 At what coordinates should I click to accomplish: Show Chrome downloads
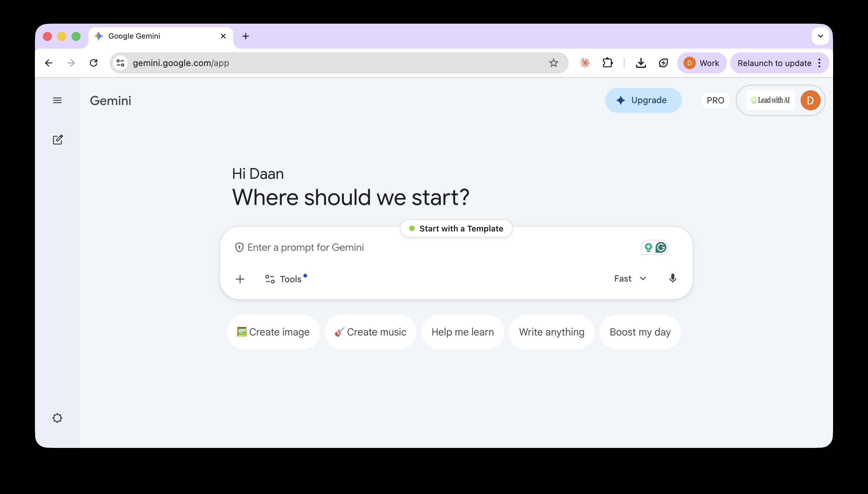[x=641, y=63]
